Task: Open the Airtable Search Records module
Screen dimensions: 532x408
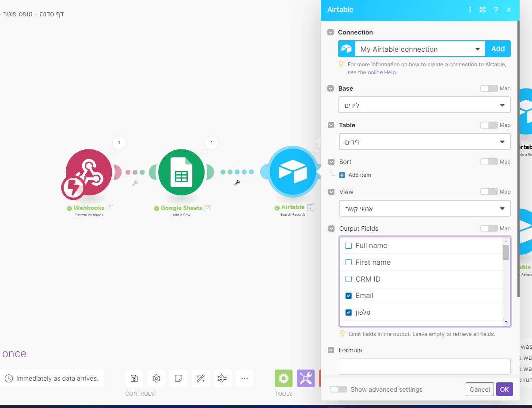Action: [x=293, y=172]
